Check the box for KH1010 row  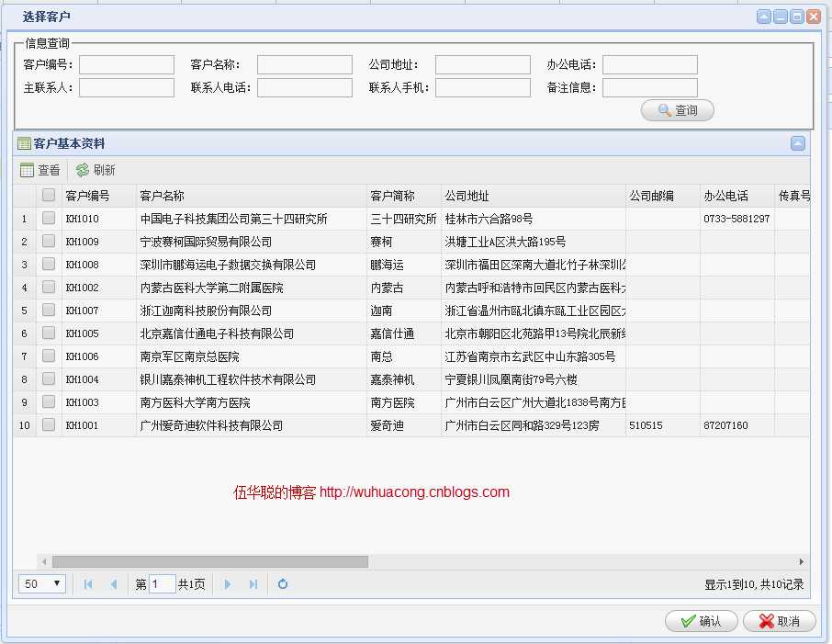(x=49, y=218)
